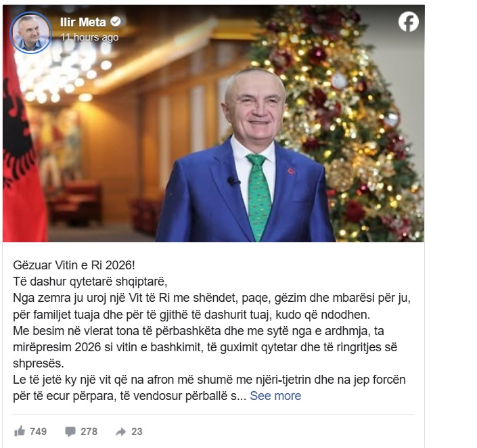Click the lapel microphone on the blue suit
The image size is (477, 448).
pyautogui.click(x=233, y=181)
